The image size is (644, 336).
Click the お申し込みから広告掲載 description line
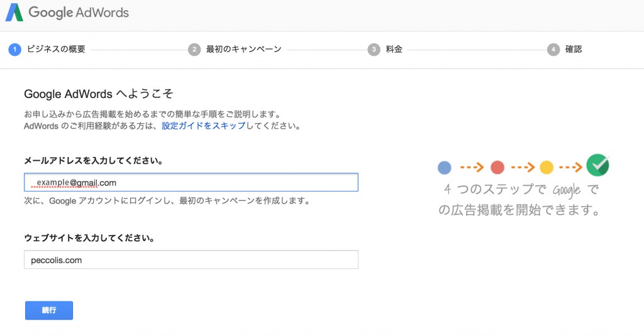click(152, 114)
